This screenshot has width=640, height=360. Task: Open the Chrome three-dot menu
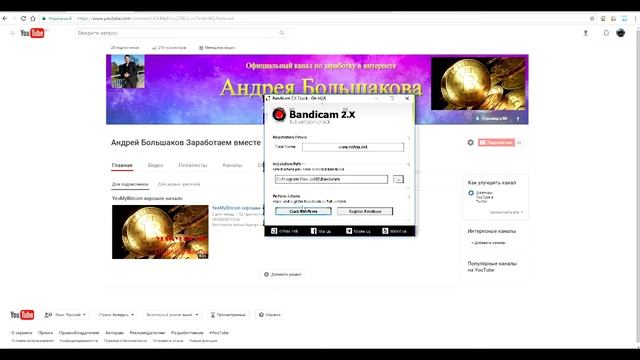[635, 18]
